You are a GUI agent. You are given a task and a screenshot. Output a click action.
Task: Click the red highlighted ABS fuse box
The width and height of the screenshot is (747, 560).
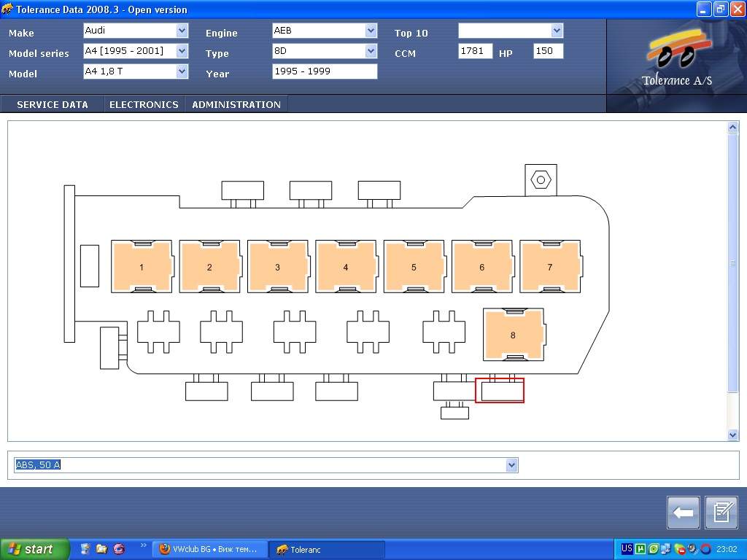[500, 391]
